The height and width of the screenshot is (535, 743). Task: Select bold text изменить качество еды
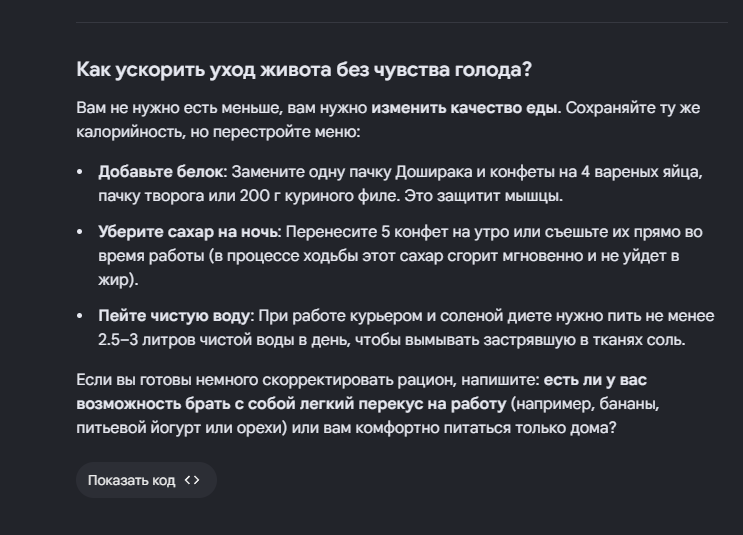465,108
